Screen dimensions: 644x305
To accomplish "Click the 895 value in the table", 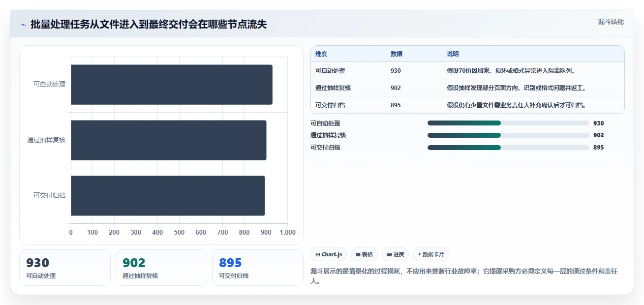I will click(x=396, y=105).
